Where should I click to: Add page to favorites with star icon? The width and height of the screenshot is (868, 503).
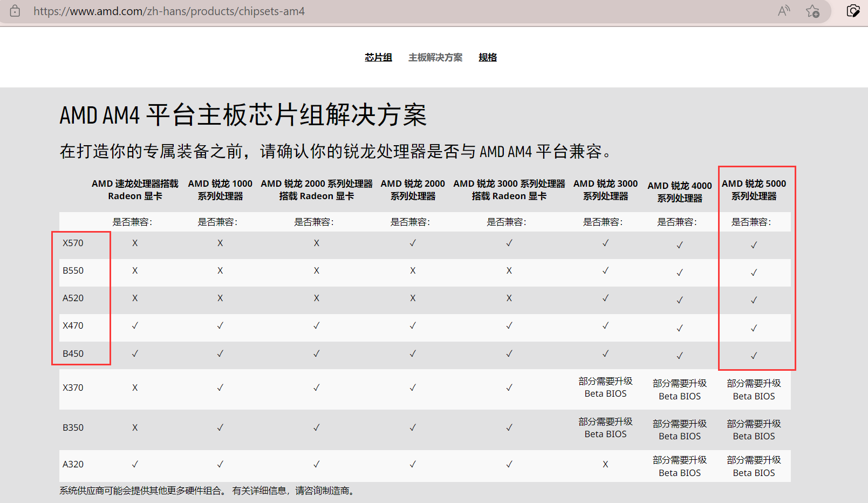pyautogui.click(x=812, y=11)
